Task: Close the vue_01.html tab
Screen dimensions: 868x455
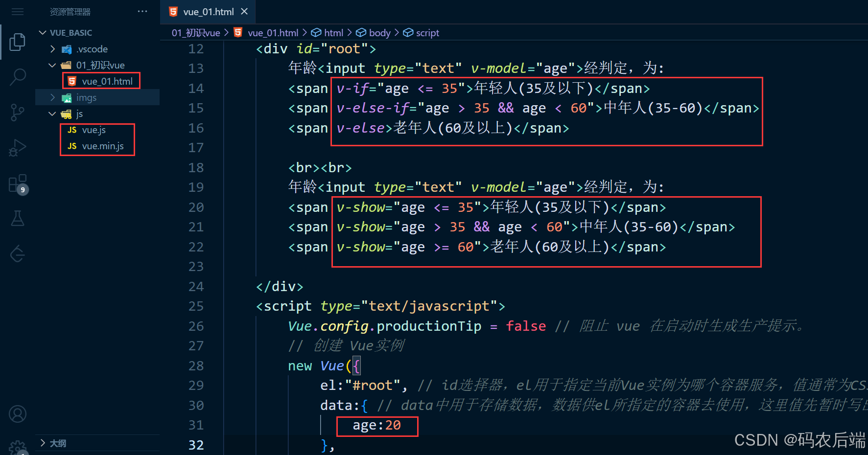Action: click(244, 11)
